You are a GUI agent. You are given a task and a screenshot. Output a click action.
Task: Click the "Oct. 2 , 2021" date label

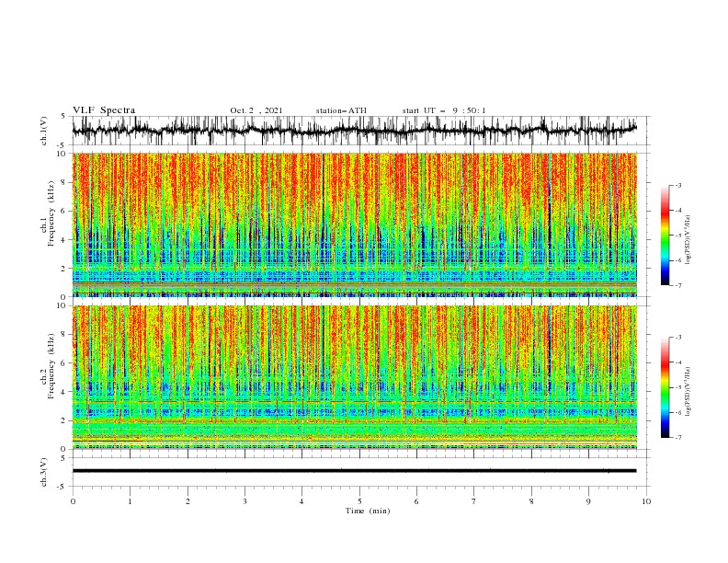pos(256,110)
